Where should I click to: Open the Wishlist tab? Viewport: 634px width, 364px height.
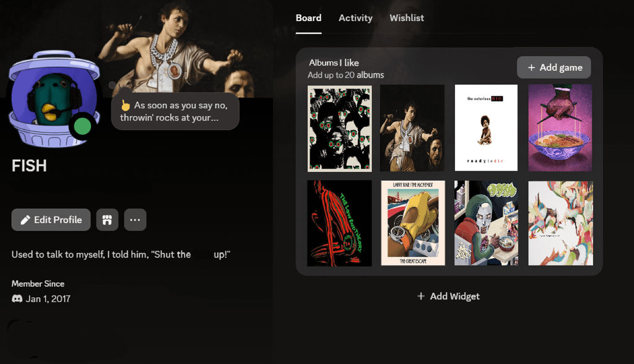click(407, 18)
